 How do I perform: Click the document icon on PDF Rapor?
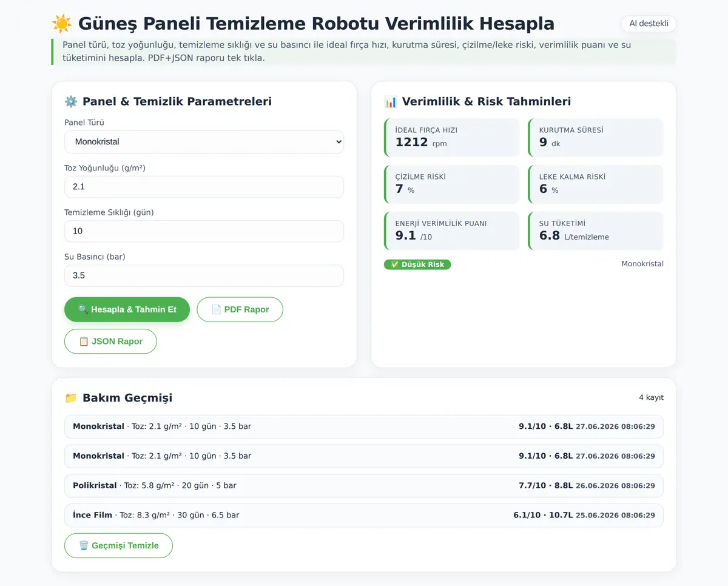(216, 309)
